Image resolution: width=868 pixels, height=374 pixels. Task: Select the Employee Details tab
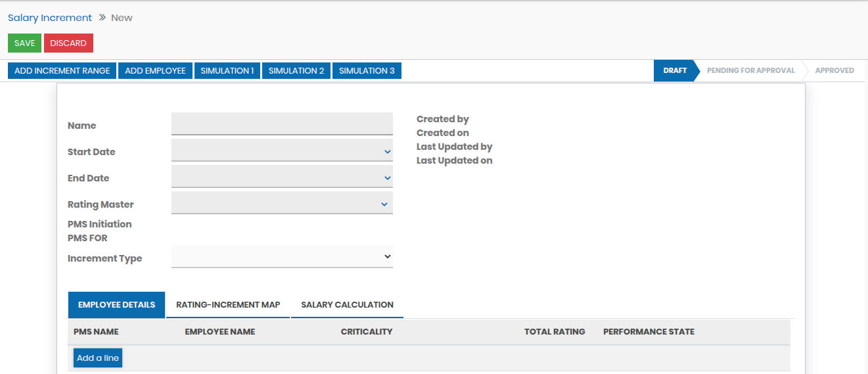(116, 305)
